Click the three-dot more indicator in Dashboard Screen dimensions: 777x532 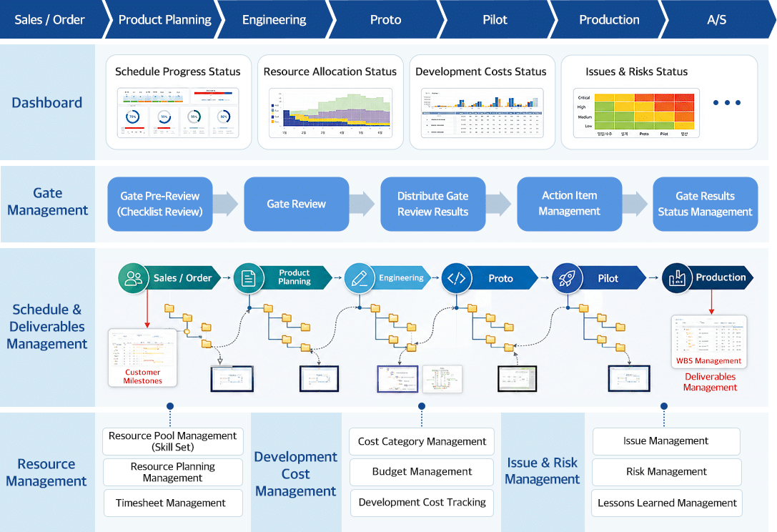pos(727,103)
